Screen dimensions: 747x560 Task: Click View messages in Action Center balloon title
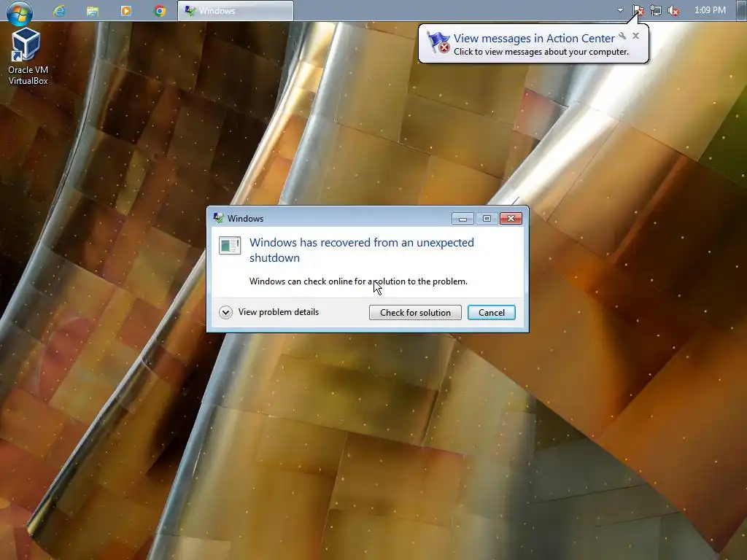[x=534, y=38]
